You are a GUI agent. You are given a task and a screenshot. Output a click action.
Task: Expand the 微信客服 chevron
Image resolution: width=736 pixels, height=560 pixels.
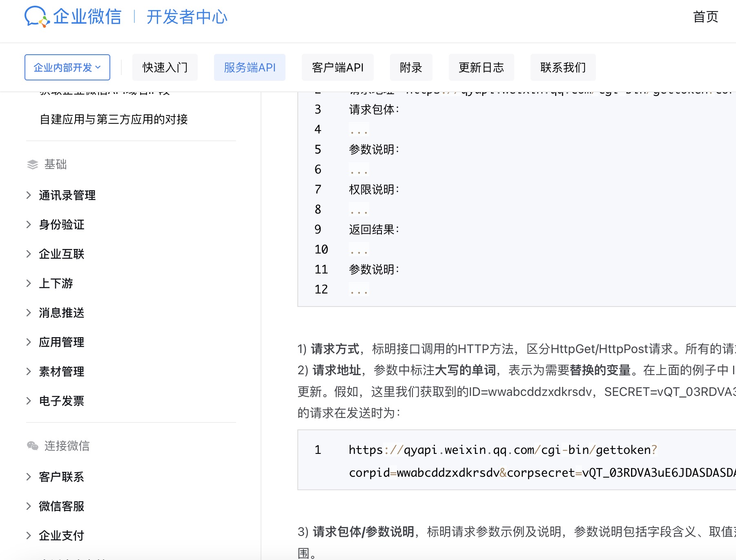click(x=29, y=506)
